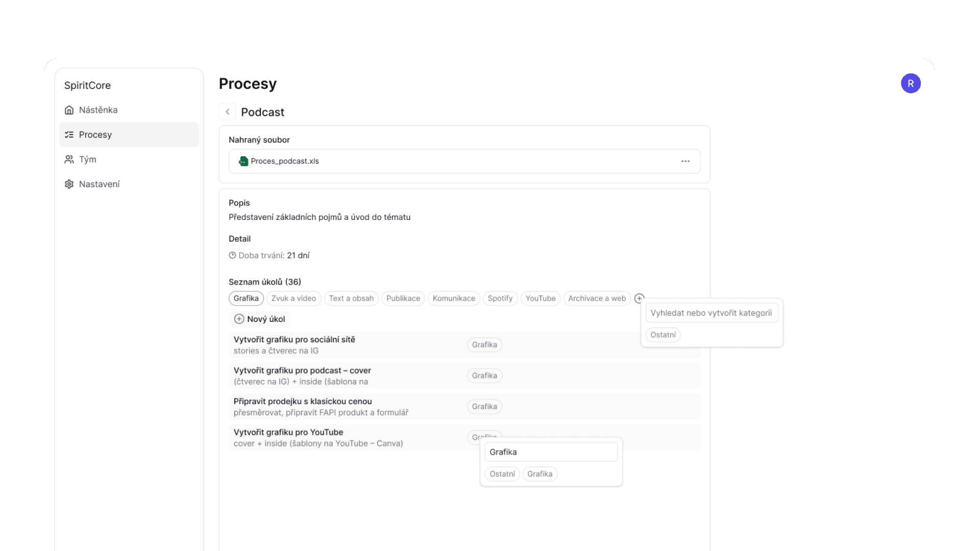Select Ostatní in category search popup
Image resolution: width=980 pixels, height=551 pixels.
pos(663,335)
